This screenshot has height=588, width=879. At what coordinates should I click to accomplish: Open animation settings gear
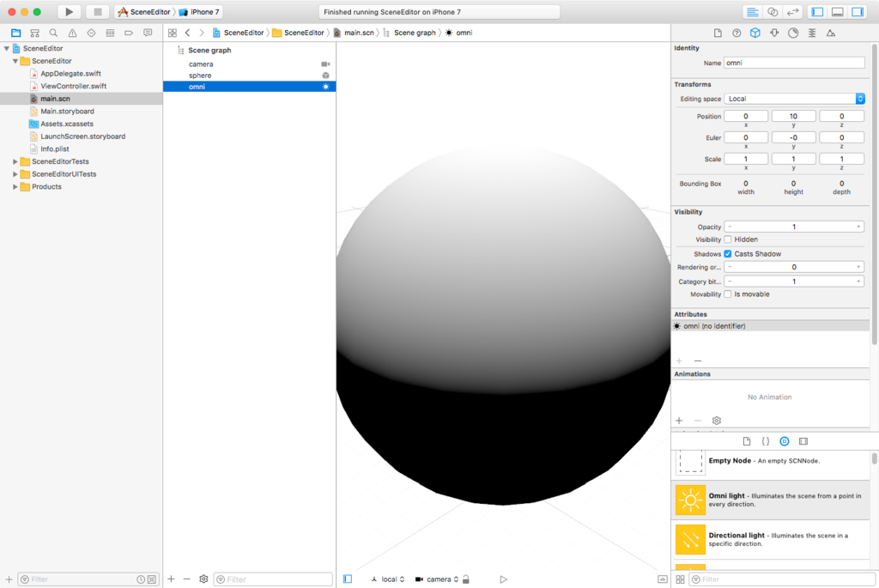click(717, 421)
